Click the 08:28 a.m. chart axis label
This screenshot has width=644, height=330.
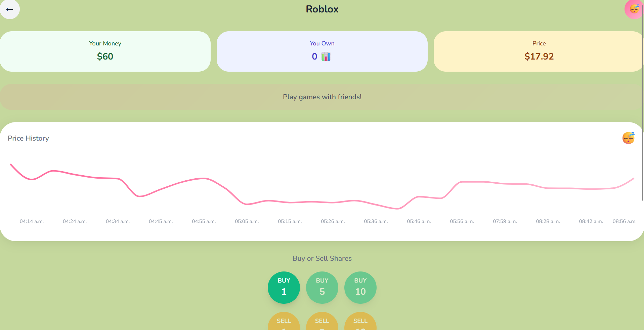[548, 221]
